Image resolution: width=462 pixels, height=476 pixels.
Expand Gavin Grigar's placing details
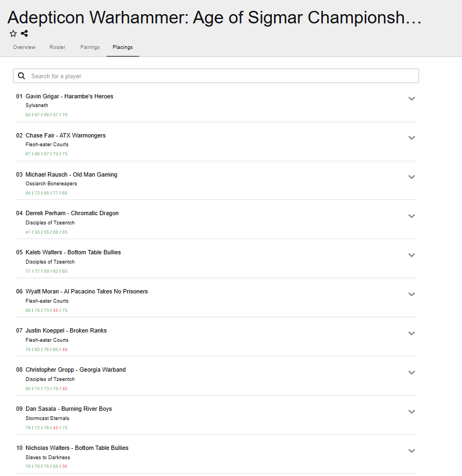click(411, 99)
